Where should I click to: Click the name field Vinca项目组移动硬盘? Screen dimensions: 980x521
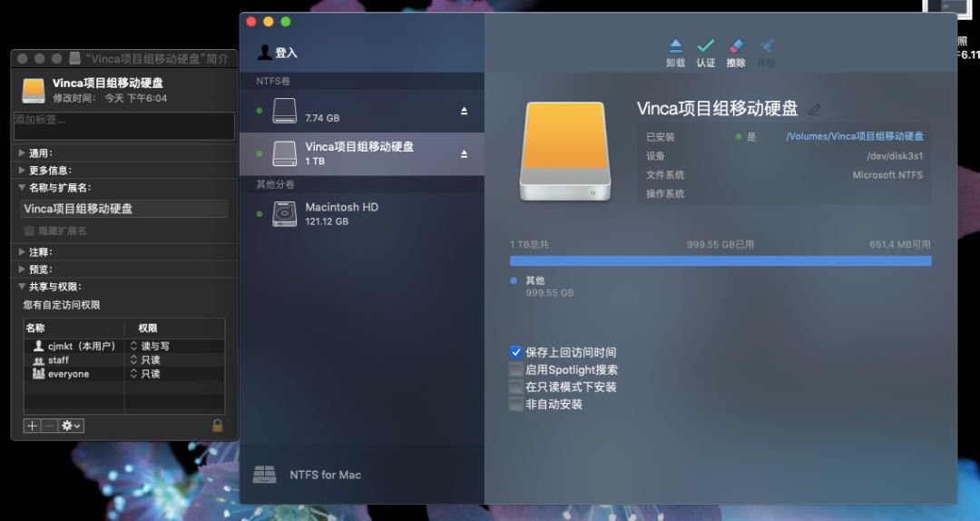tap(124, 209)
